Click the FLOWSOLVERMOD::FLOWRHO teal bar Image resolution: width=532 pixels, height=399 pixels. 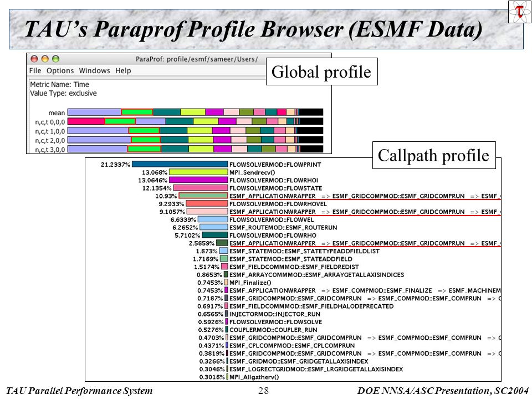(215, 235)
